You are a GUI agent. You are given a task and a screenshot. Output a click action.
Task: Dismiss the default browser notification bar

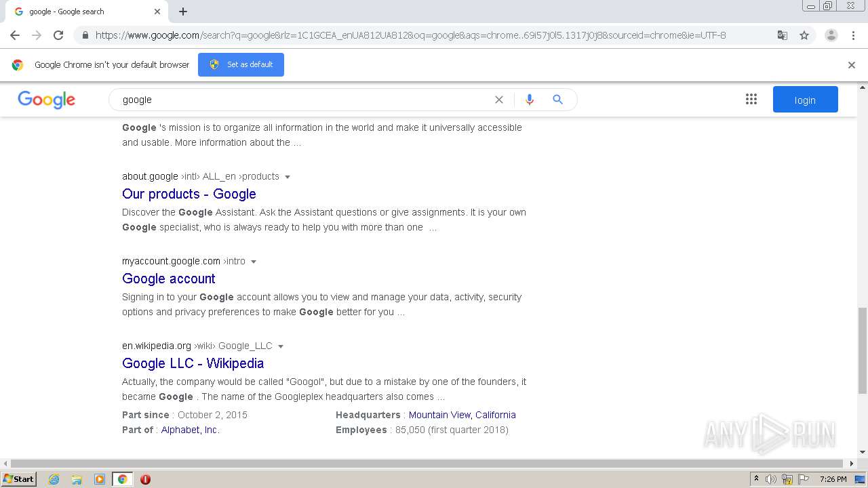tap(852, 65)
